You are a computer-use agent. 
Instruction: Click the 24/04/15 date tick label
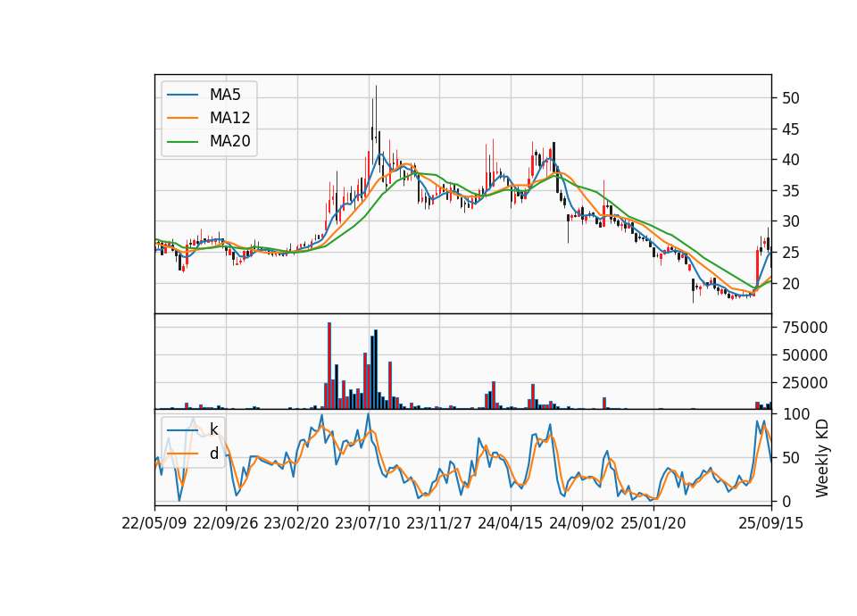click(511, 523)
